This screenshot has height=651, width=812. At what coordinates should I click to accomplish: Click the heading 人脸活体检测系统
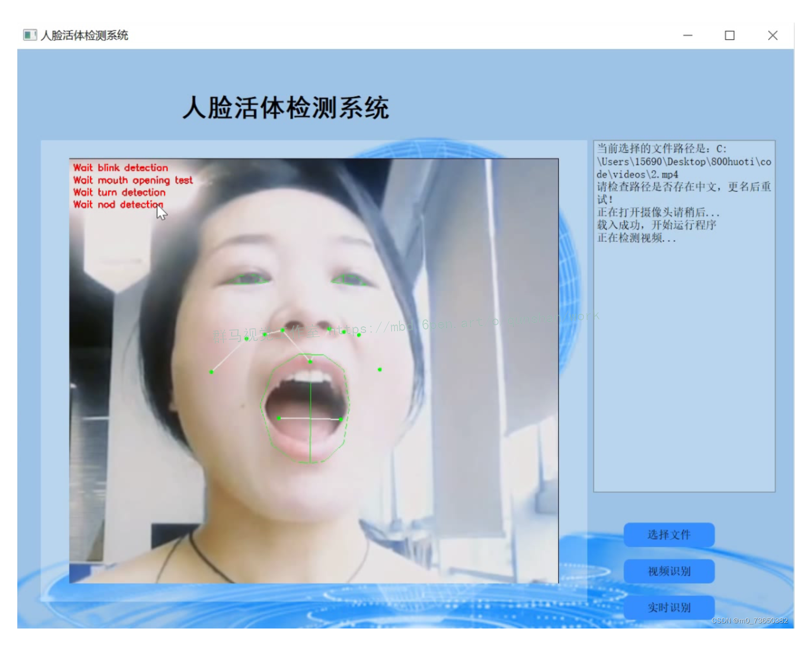(286, 108)
